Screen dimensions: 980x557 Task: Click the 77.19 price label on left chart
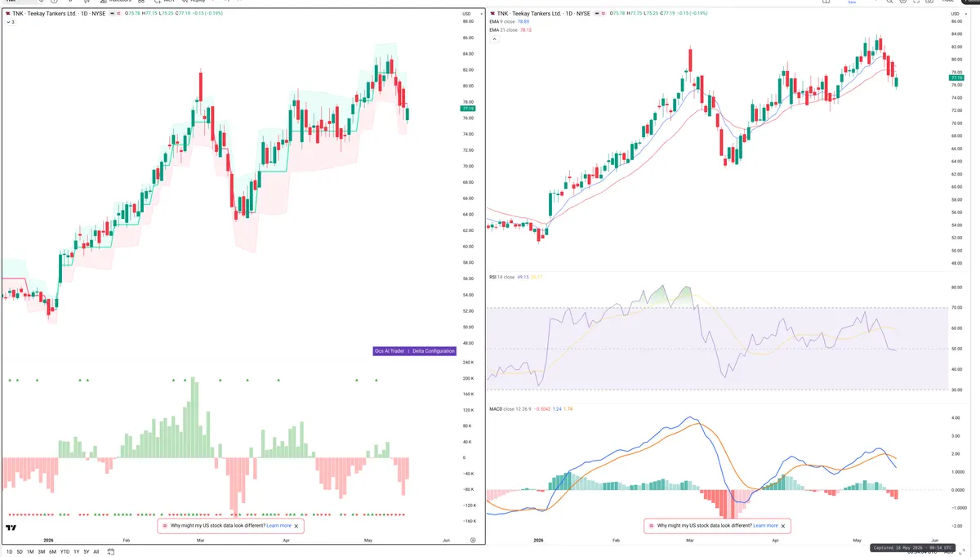click(468, 109)
